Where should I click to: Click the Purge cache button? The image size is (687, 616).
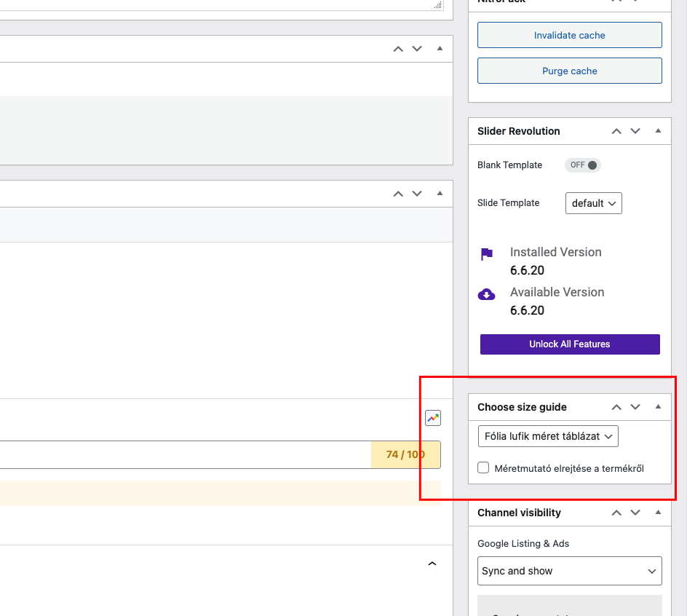coord(570,71)
